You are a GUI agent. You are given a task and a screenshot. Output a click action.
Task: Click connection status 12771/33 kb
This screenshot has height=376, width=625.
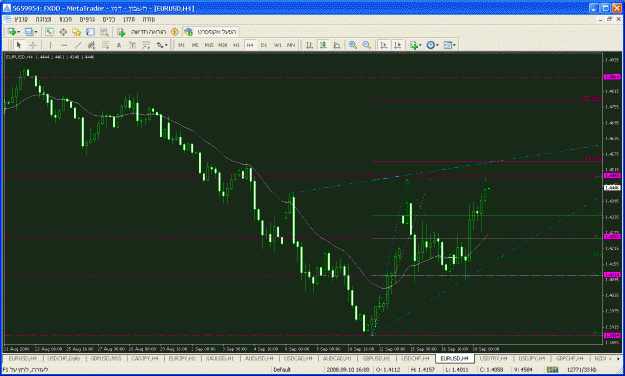(581, 370)
